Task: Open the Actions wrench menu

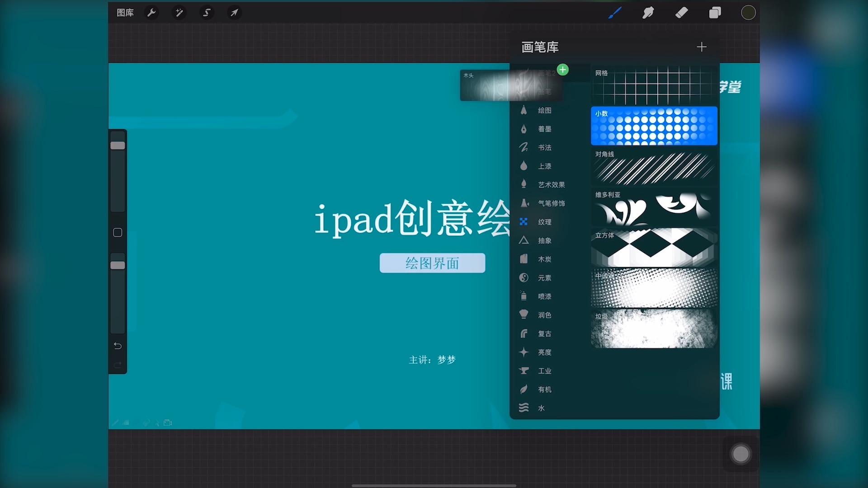Action: 151,13
